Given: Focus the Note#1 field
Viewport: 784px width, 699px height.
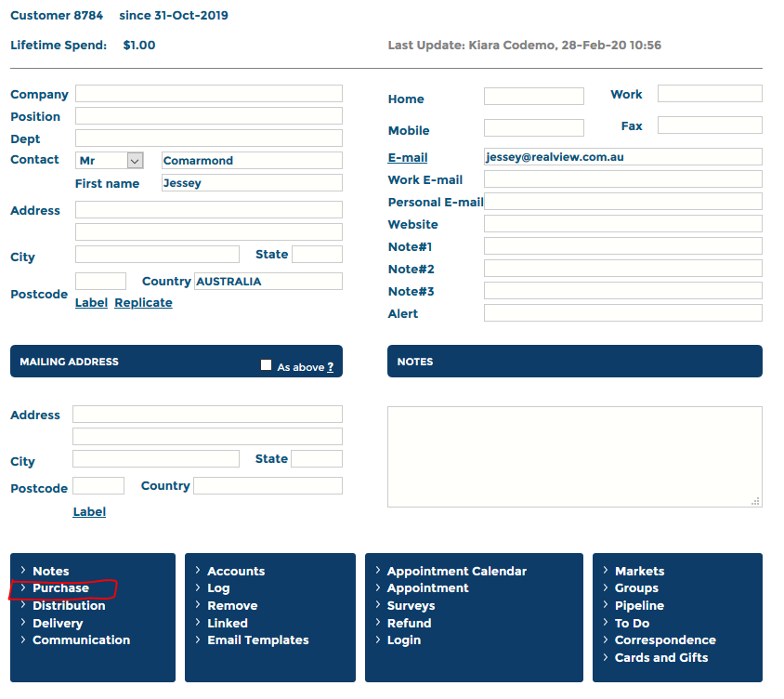Looking at the screenshot, I should 623,246.
